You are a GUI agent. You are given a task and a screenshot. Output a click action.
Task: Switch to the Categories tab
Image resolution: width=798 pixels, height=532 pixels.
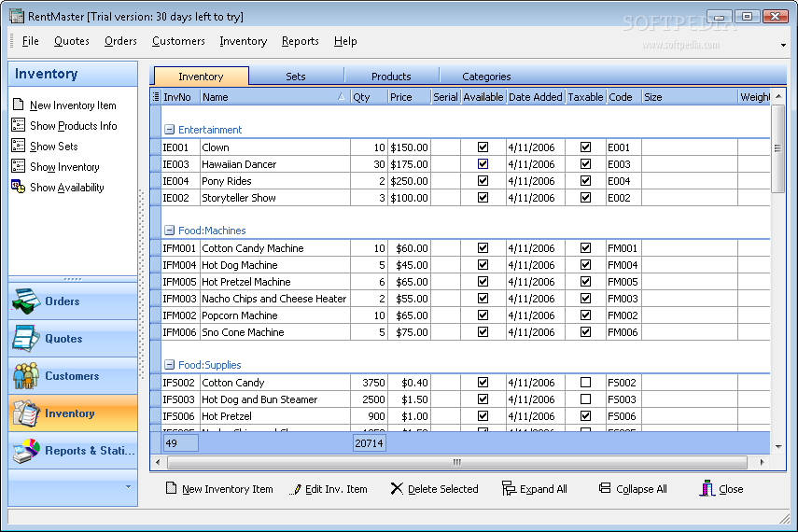[486, 77]
